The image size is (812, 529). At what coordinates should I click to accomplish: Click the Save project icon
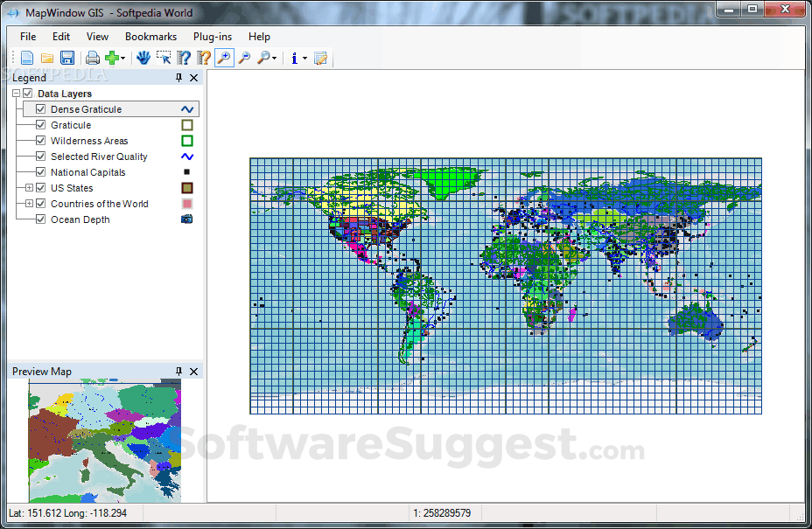(67, 57)
